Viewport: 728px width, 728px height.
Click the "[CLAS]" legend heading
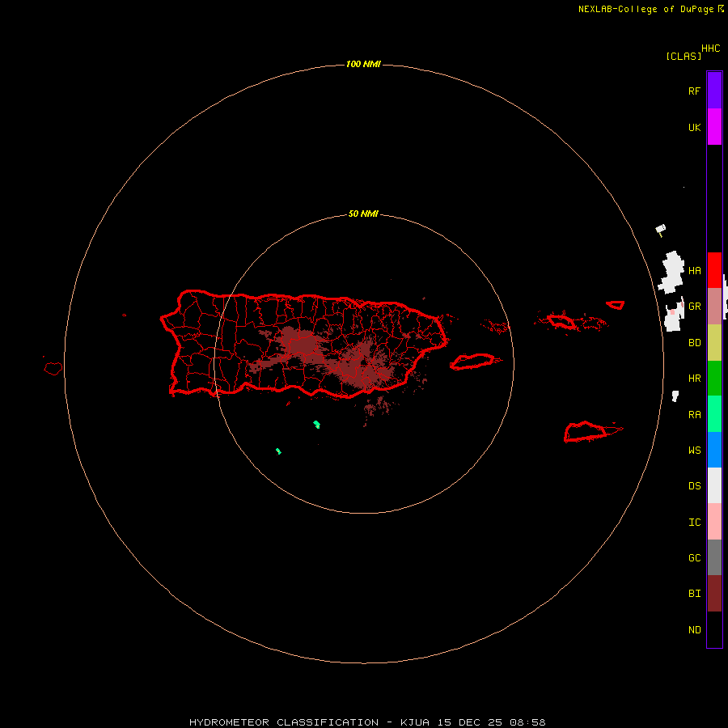click(684, 56)
